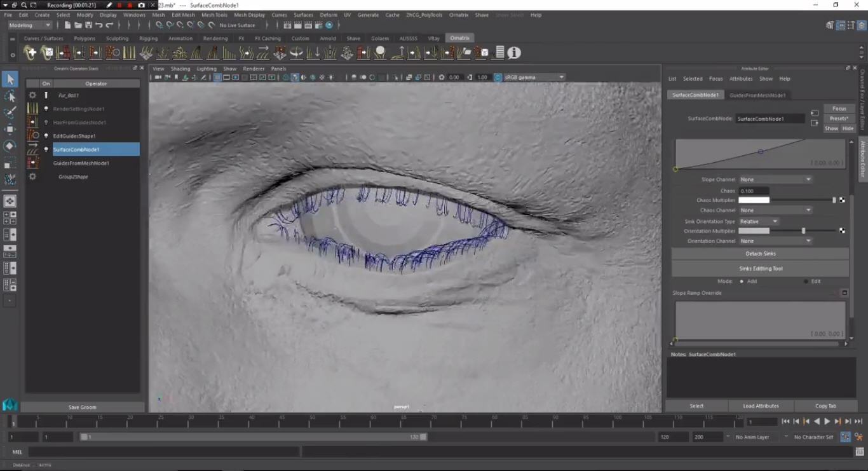
Task: Click EditGuidesShape1 operator icon
Action: pos(32,135)
